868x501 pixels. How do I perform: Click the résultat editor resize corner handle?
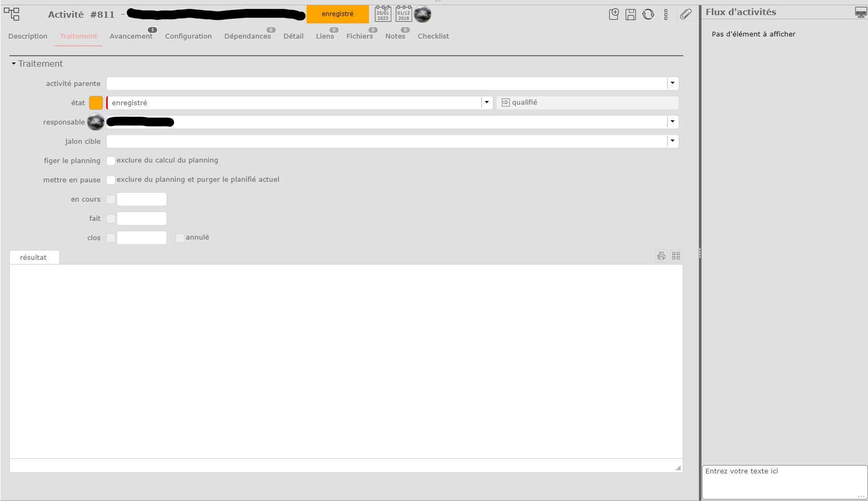pos(678,468)
